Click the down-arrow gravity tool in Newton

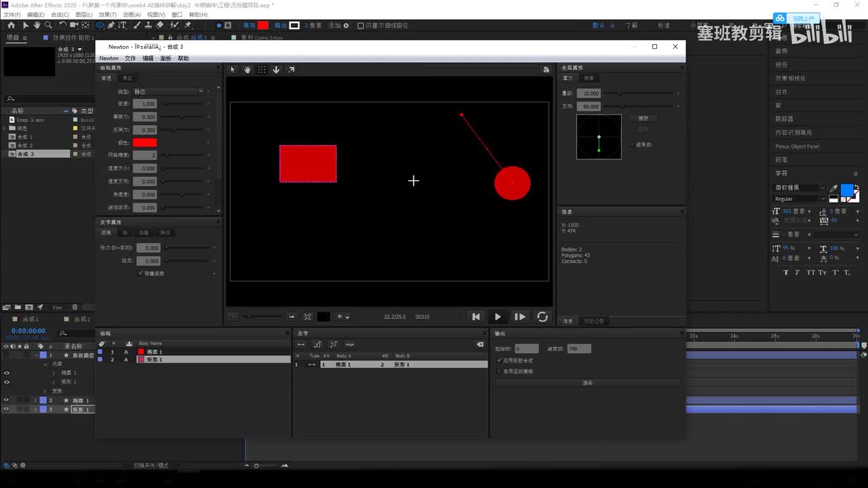click(x=277, y=70)
